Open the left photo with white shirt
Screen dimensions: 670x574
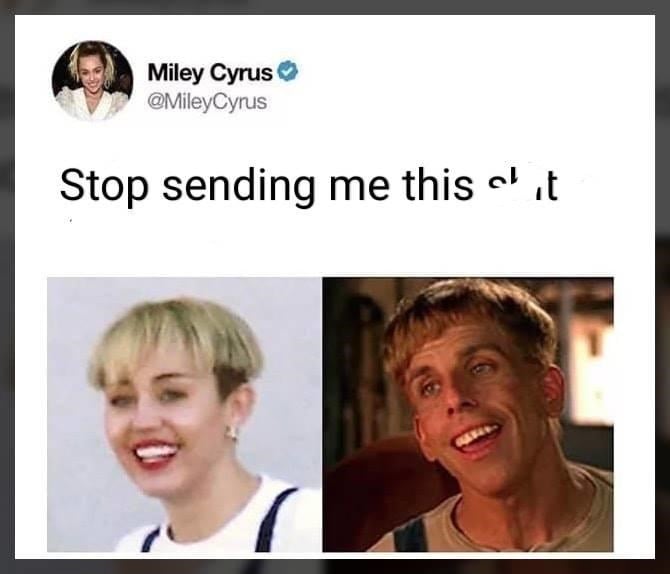coord(185,414)
